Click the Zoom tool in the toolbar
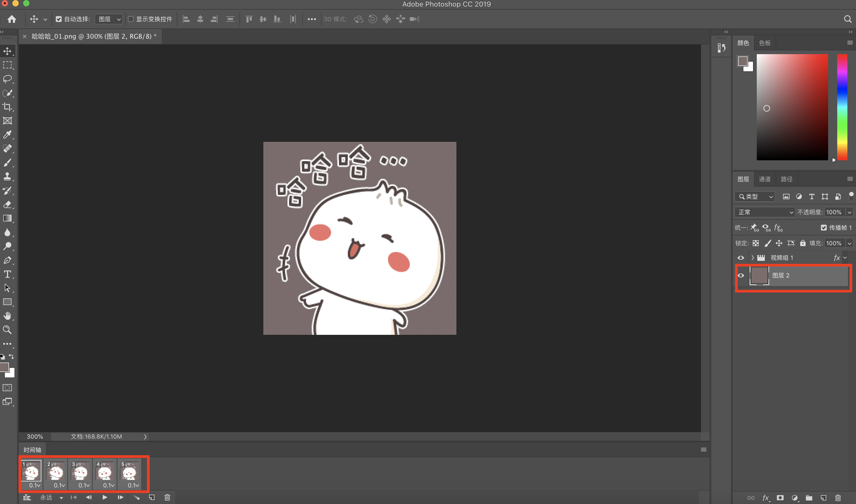Screen dimensions: 856x504 coord(7,330)
